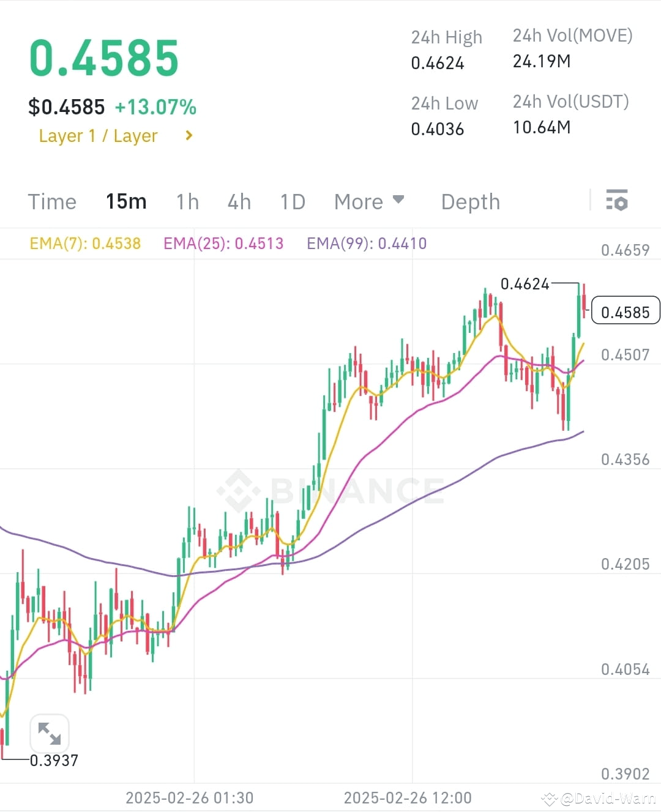
Task: Open the chart indicator settings icon
Action: [617, 200]
